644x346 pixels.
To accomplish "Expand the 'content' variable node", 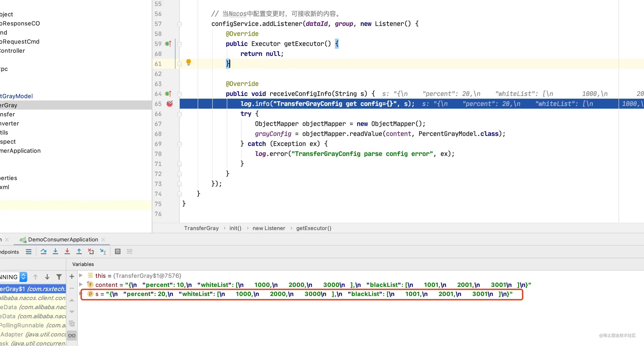I will pos(81,284).
